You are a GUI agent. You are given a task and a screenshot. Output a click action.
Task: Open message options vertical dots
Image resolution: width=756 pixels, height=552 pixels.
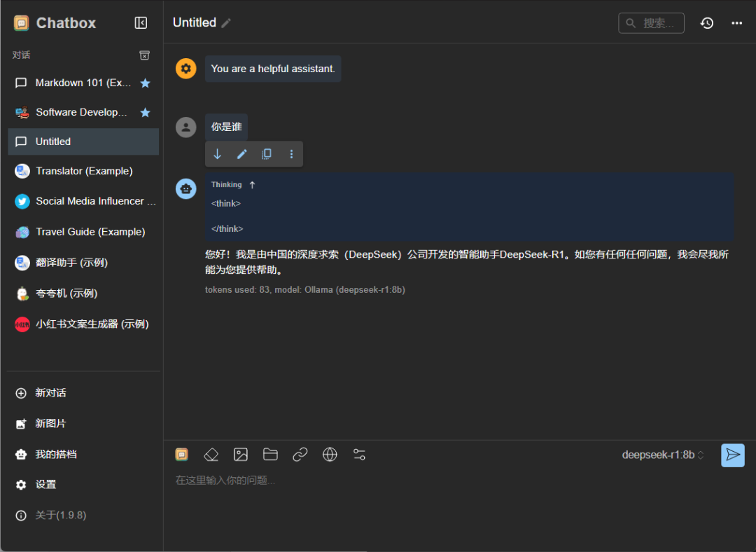point(291,154)
